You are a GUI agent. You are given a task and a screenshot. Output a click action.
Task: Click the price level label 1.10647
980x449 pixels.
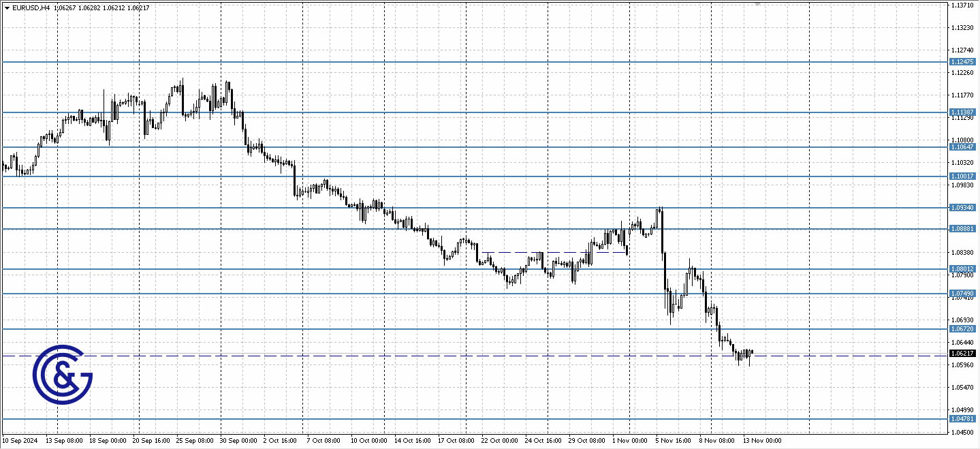pyautogui.click(x=961, y=146)
